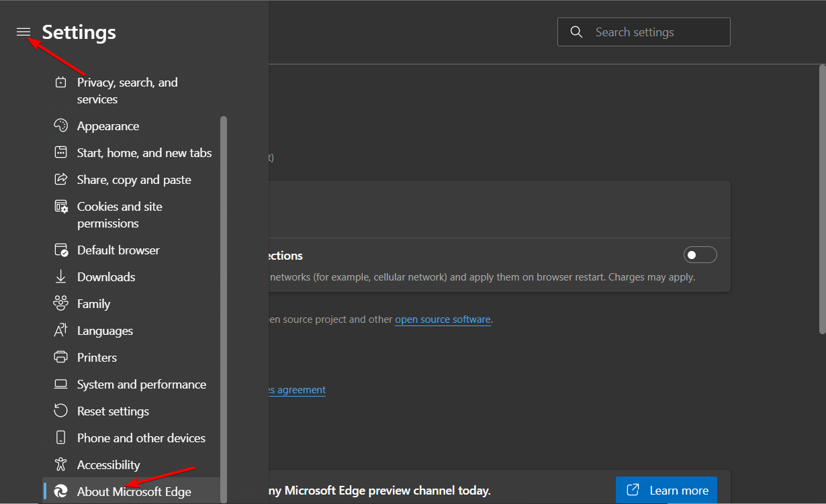Click the Search settings field
Screen dimensions: 826x504
644,32
